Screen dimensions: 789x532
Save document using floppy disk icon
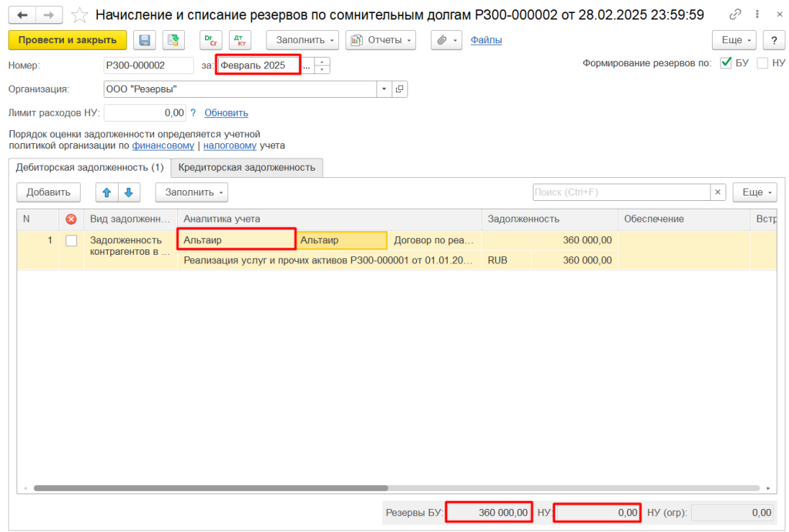[x=144, y=40]
